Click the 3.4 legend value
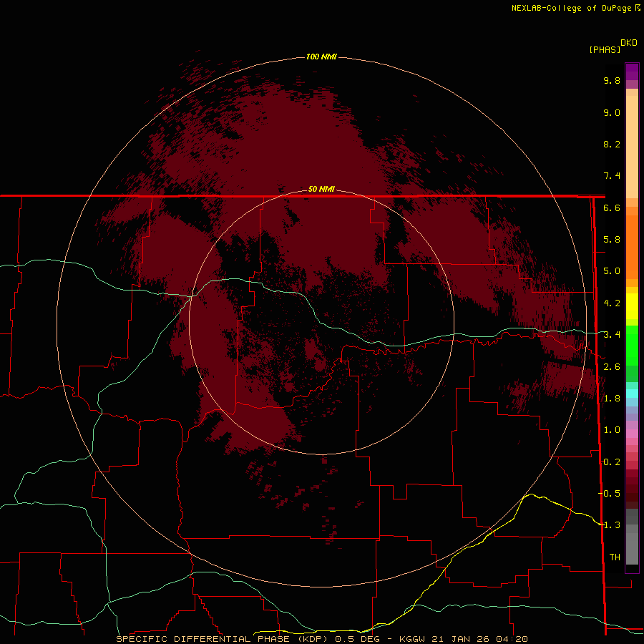 pos(612,335)
